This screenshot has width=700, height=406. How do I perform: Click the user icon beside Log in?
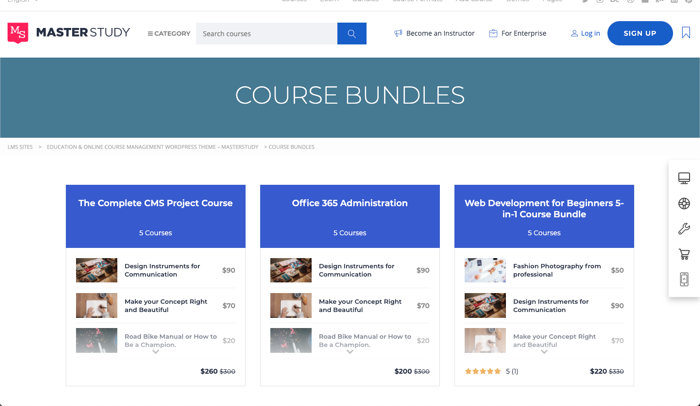point(574,33)
